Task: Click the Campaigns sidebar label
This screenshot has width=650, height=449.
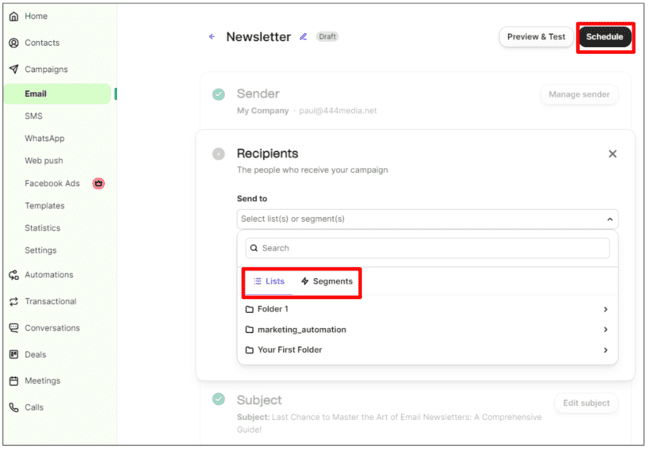Action: tap(46, 69)
